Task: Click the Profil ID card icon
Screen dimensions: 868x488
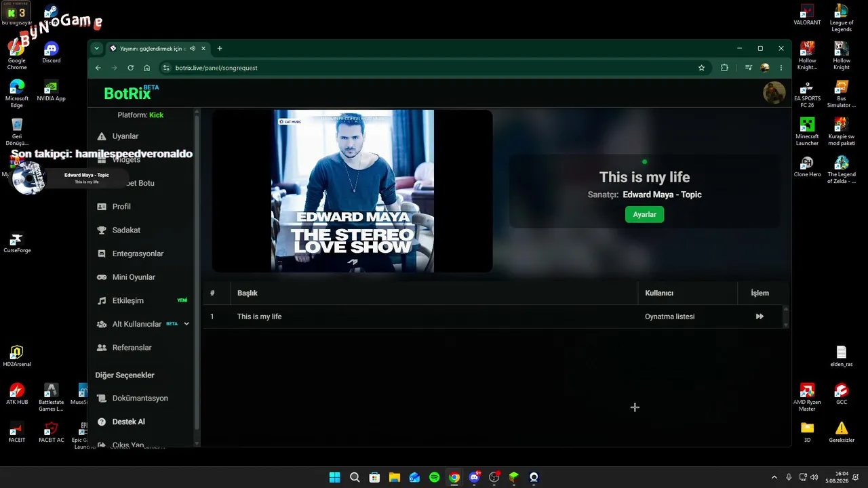Action: tap(102, 207)
